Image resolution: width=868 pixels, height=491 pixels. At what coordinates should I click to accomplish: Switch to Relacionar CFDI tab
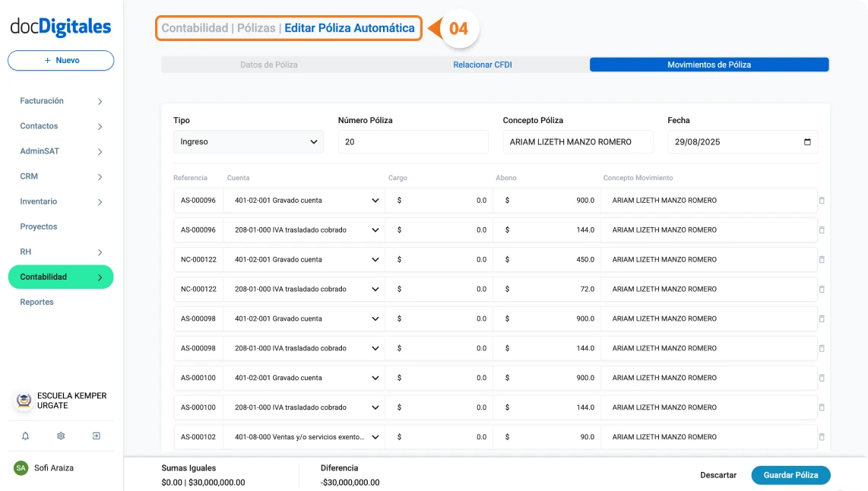[x=483, y=65]
